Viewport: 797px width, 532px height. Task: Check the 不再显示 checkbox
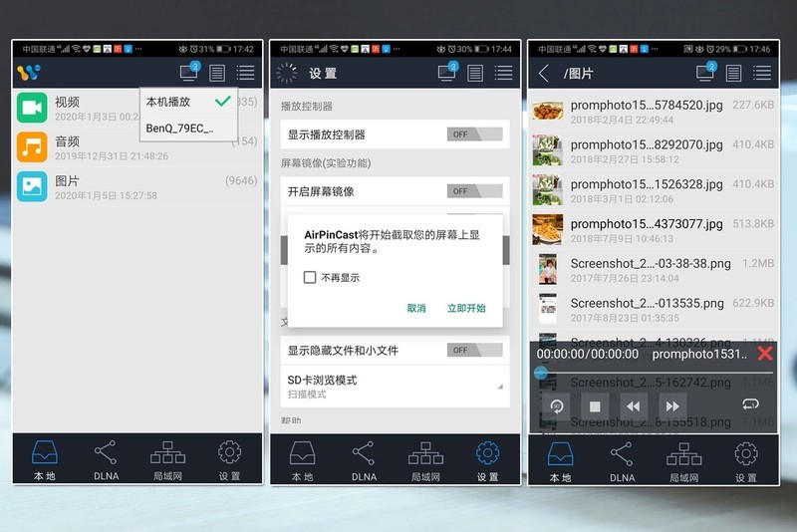(x=310, y=277)
